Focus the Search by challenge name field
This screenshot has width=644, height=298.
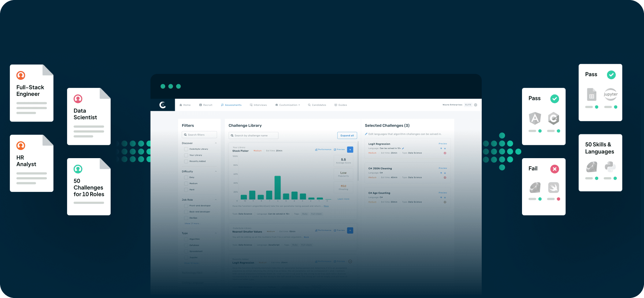253,135
